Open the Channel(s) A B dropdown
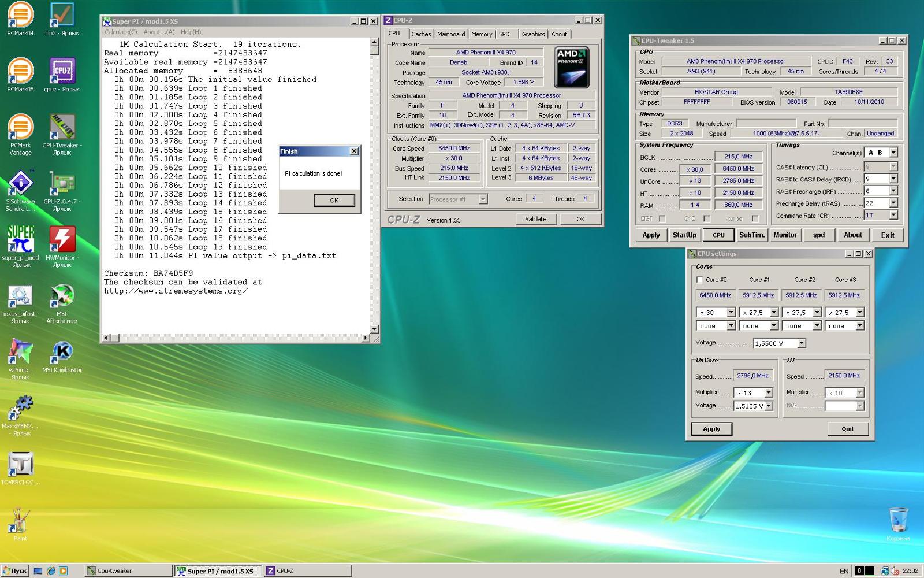 pos(893,153)
